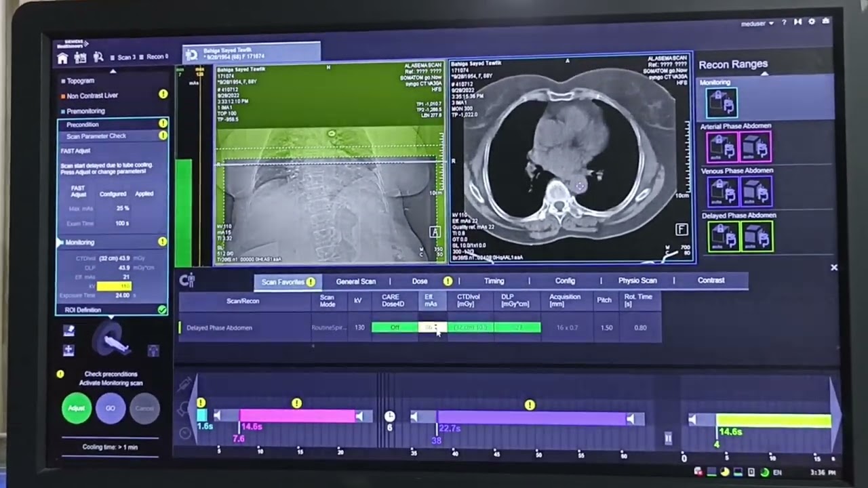The width and height of the screenshot is (868, 488).
Task: Open the Scan Favorites tab
Action: (x=288, y=282)
